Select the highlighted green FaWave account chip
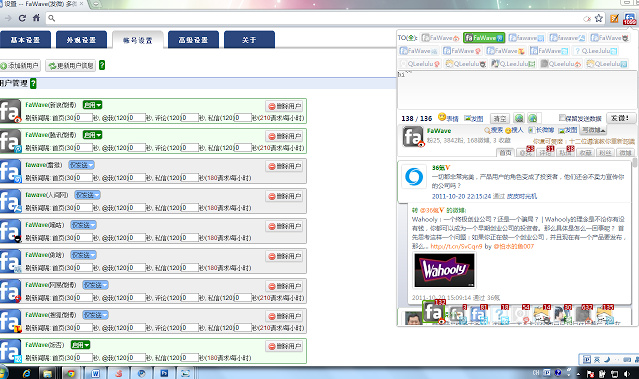639x379 pixels. (x=484, y=38)
